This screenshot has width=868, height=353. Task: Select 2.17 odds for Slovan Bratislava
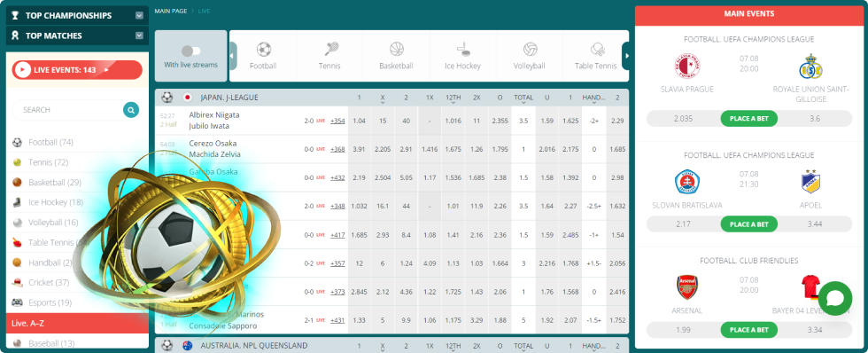point(683,224)
